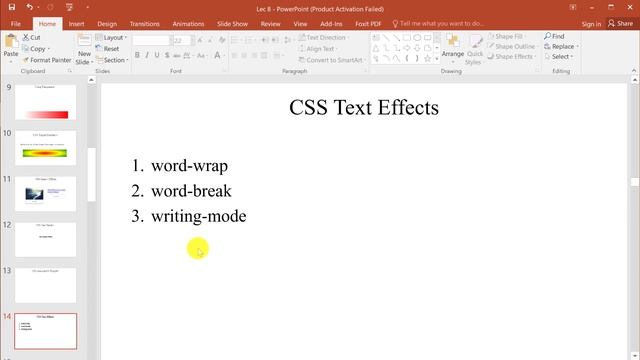Open the font size combo box
Image resolution: width=640 pixels, height=360 pixels.
(x=182, y=40)
